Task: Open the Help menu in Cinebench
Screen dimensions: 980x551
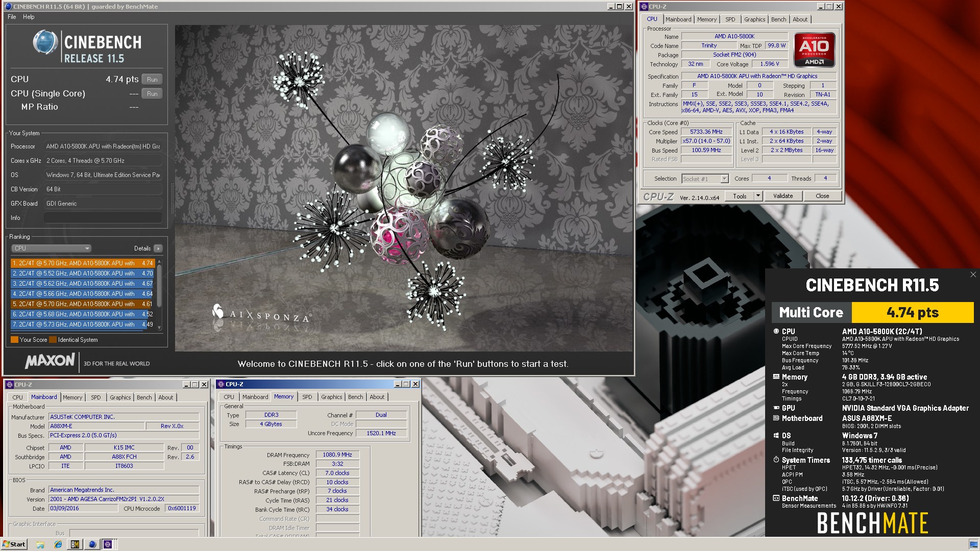Action: pos(29,17)
